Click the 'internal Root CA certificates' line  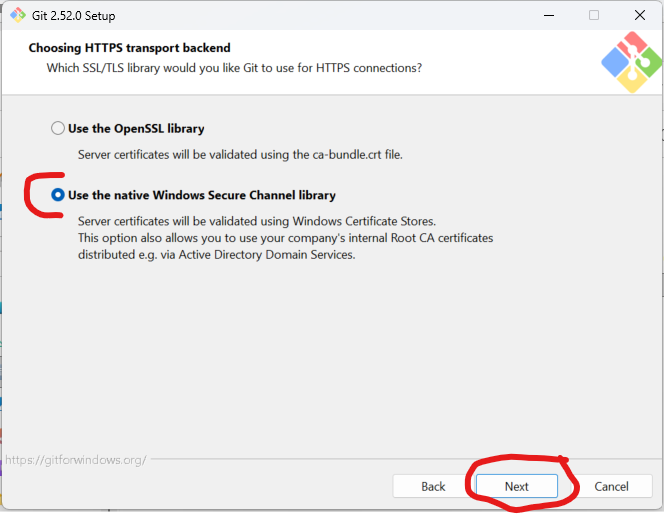click(x=285, y=238)
